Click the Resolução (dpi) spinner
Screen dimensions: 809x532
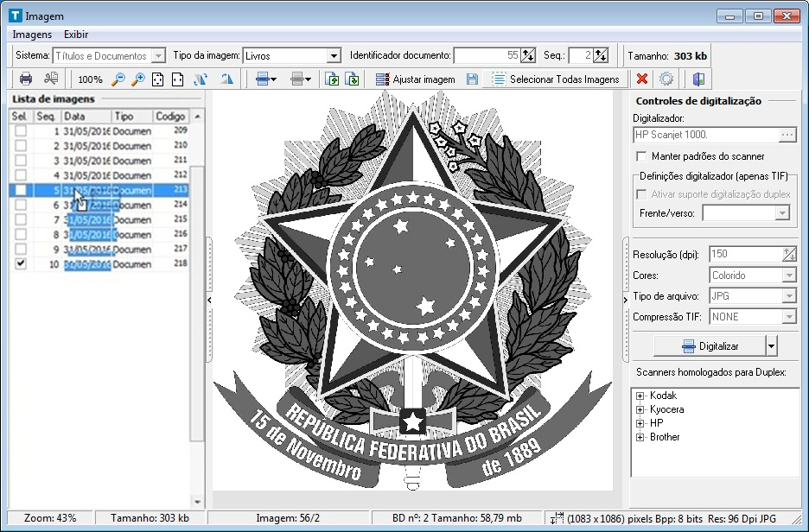click(x=789, y=254)
